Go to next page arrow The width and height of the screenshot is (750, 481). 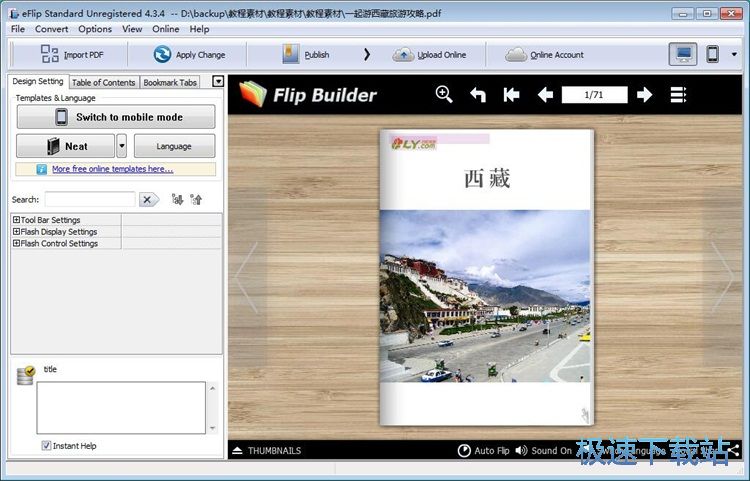pos(645,95)
